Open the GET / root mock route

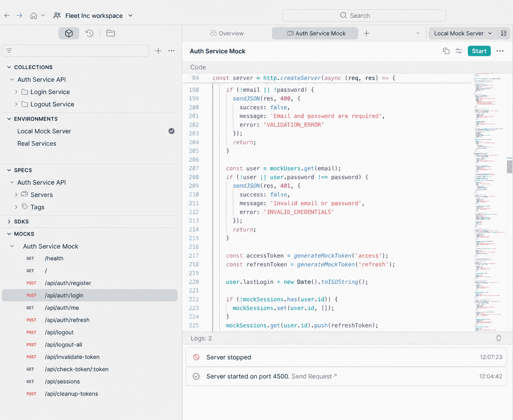coord(90,271)
